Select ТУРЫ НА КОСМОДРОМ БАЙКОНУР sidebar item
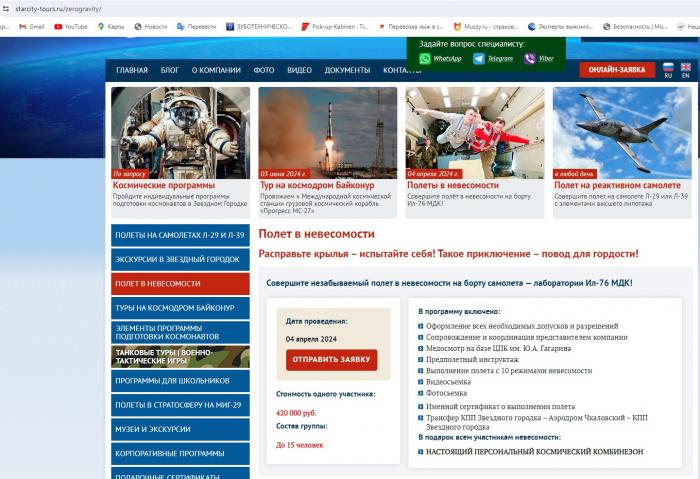700x479 pixels. pyautogui.click(x=180, y=308)
